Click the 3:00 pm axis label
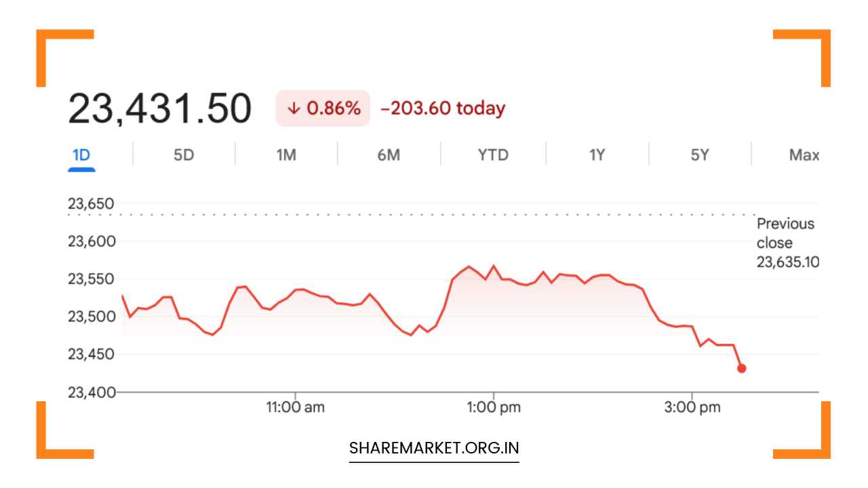The image size is (868, 488). (x=692, y=407)
